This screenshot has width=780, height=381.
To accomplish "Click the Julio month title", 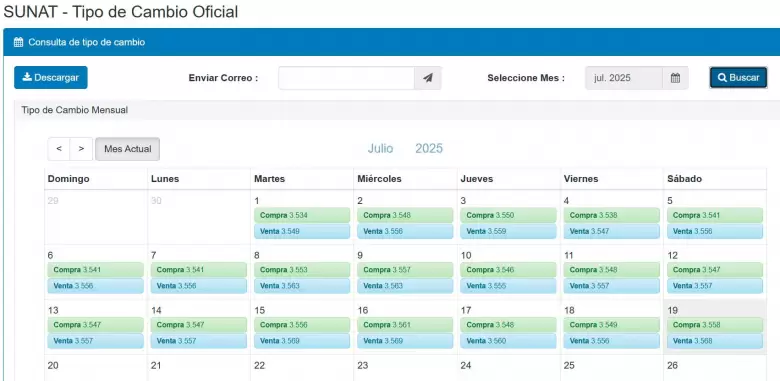I will coord(381,149).
